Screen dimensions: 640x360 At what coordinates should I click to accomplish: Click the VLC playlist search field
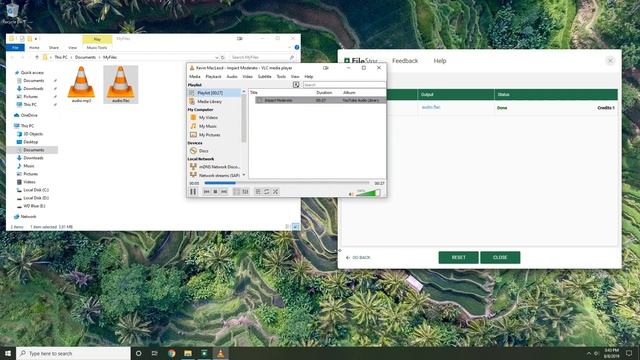[344, 84]
